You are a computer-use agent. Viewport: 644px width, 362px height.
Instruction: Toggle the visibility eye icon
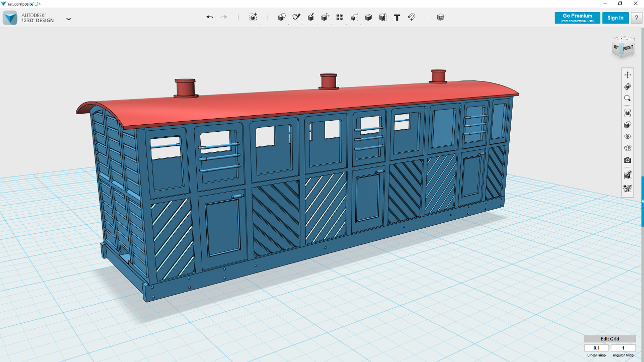coord(627,137)
